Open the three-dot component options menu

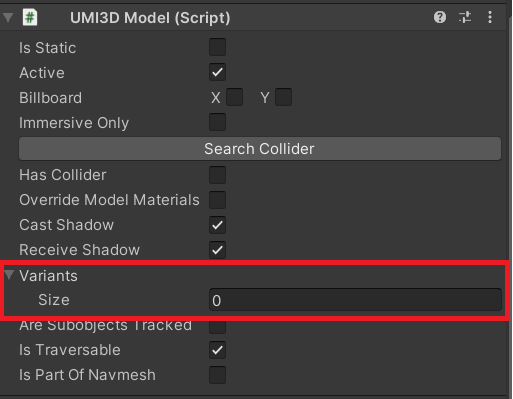point(490,17)
